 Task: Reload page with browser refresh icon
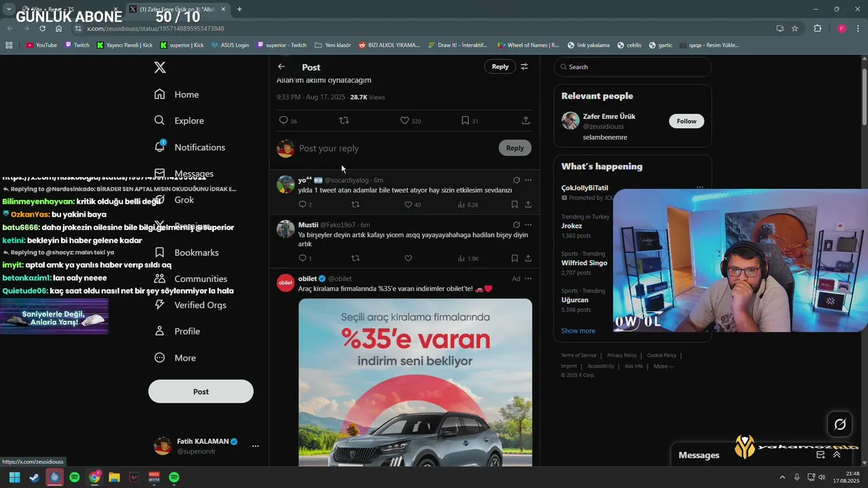click(42, 28)
